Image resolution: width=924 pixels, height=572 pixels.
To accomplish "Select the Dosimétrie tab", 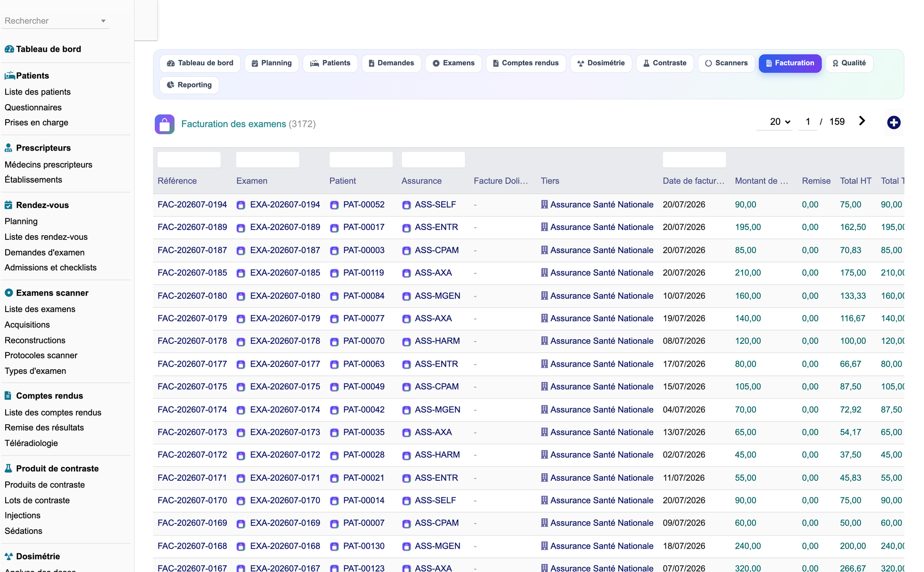I will [601, 63].
